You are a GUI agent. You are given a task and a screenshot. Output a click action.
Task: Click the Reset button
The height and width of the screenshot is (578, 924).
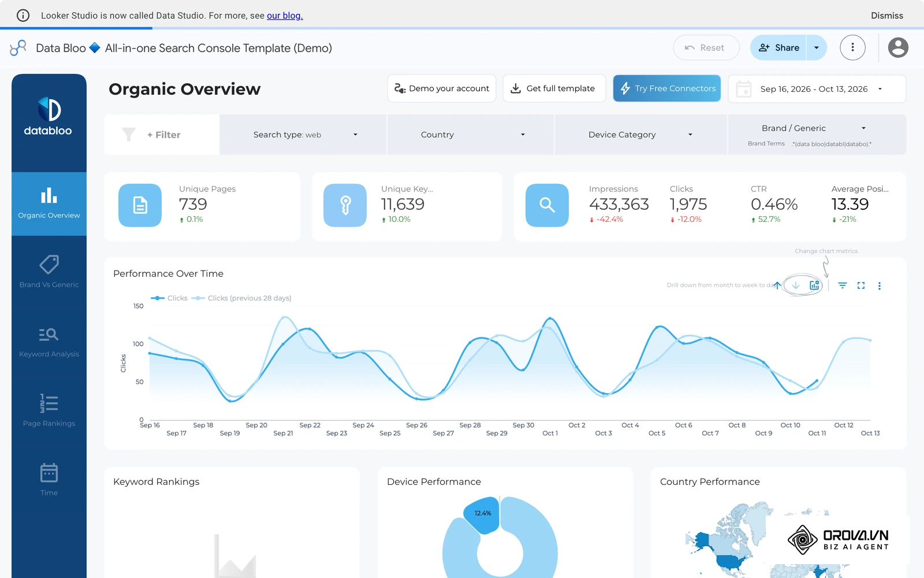[x=706, y=47]
